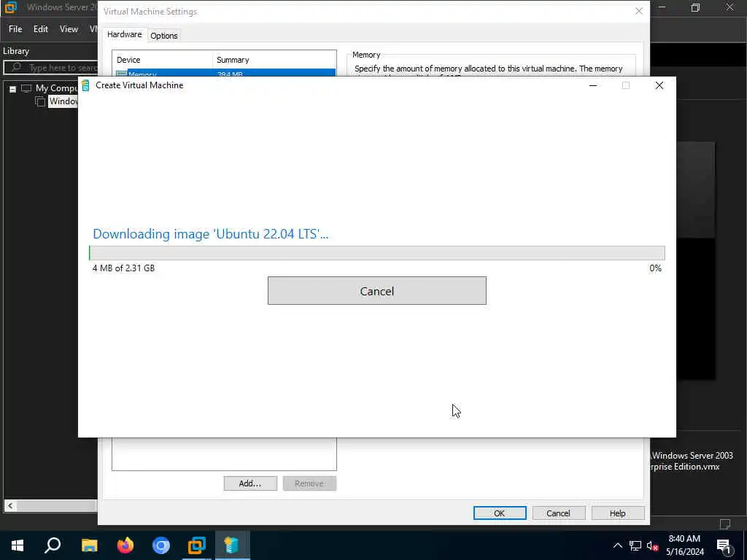Open network status tray icon
Image resolution: width=747 pixels, height=560 pixels.
pyautogui.click(x=635, y=545)
